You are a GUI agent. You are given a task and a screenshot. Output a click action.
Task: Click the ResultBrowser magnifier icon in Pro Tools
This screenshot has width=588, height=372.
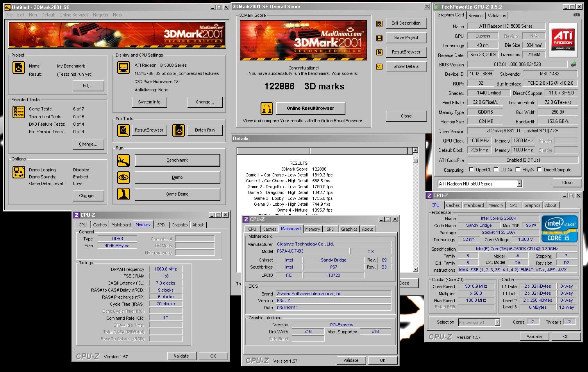tap(123, 130)
